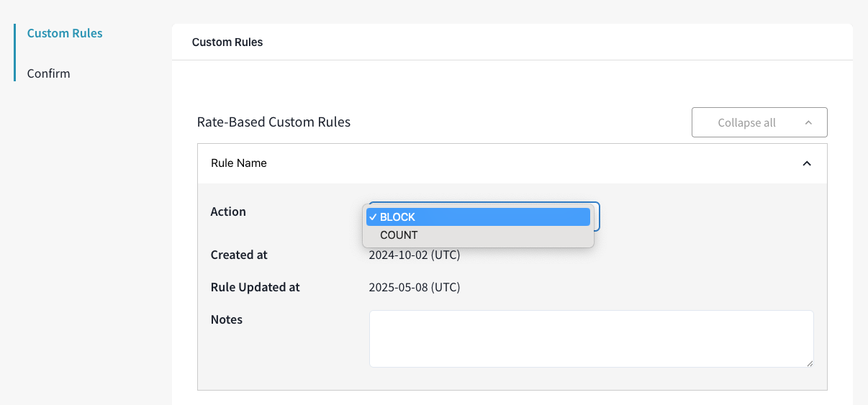Click the Rule Updated at label
868x405 pixels.
pos(255,287)
